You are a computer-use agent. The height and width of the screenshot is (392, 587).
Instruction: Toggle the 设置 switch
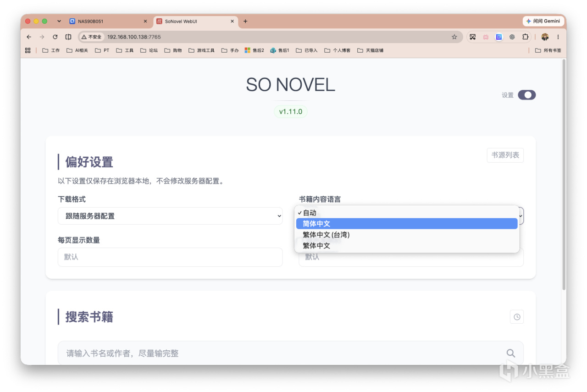pyautogui.click(x=526, y=95)
